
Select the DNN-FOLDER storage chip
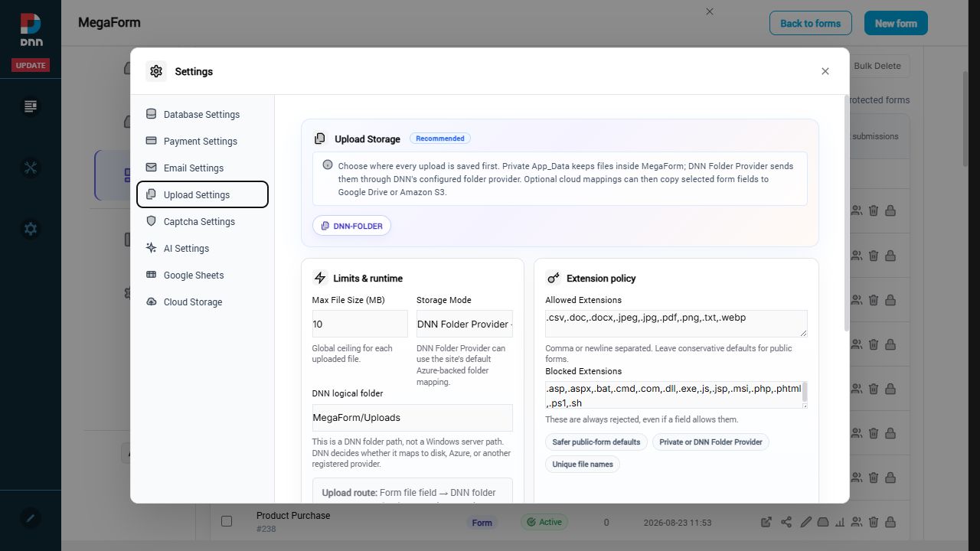(351, 226)
